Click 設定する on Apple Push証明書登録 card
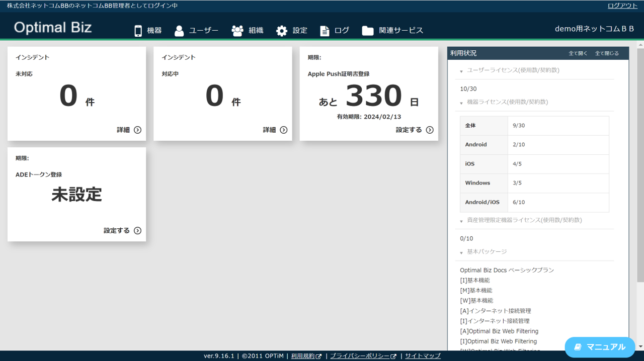The height and width of the screenshot is (361, 644). coord(415,130)
